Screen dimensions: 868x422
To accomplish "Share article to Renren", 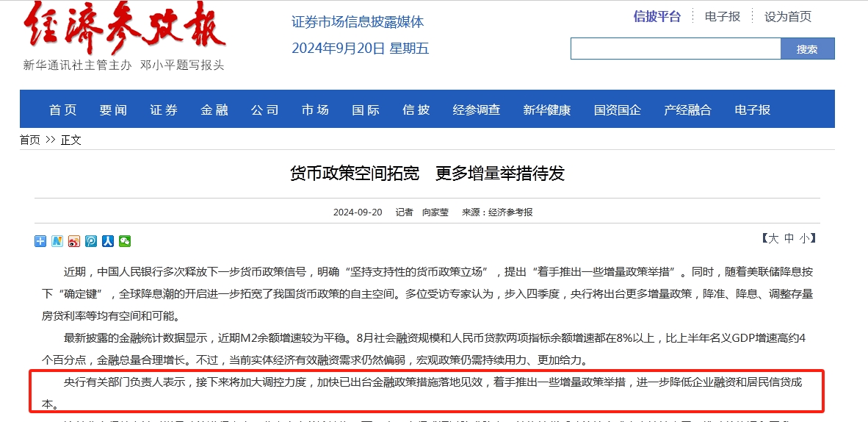I will (108, 241).
